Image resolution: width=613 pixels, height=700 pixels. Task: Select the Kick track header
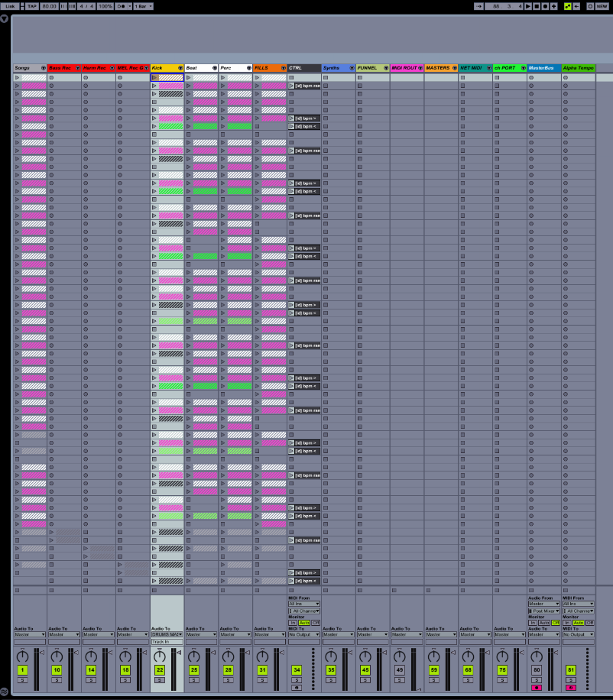coord(164,68)
